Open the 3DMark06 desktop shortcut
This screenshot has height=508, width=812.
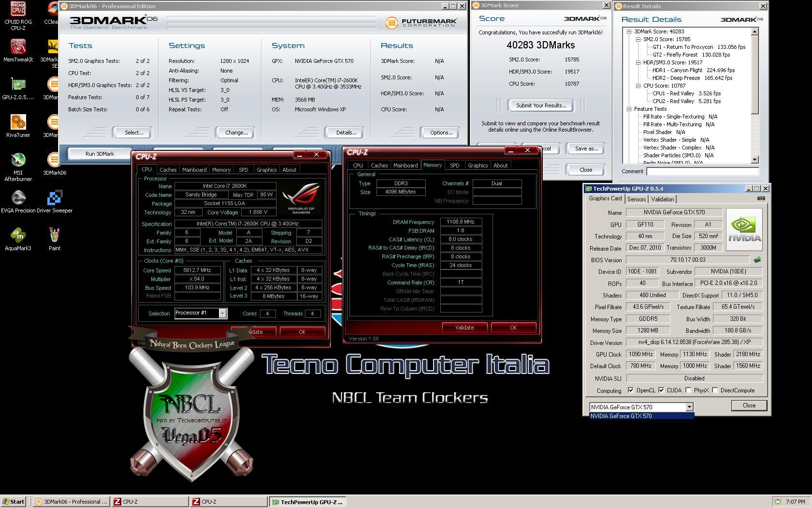(55, 164)
